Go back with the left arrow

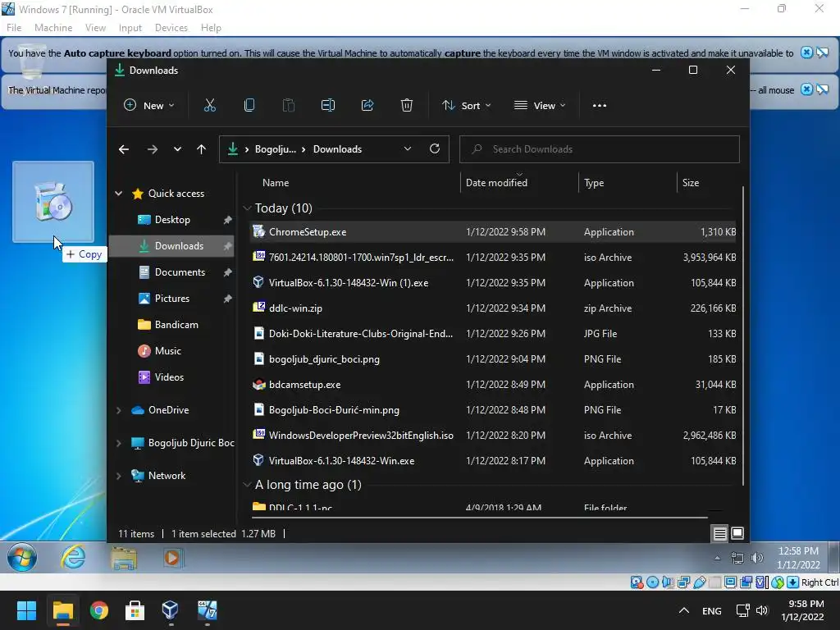point(124,149)
